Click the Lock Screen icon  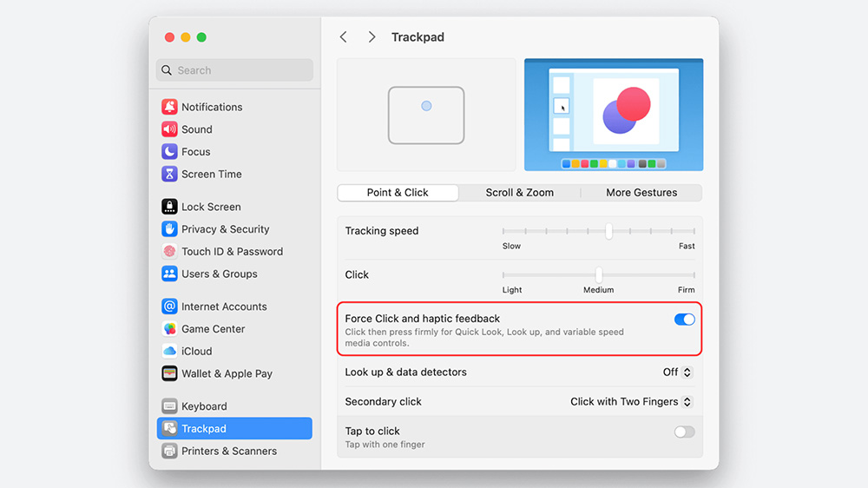[x=169, y=207]
